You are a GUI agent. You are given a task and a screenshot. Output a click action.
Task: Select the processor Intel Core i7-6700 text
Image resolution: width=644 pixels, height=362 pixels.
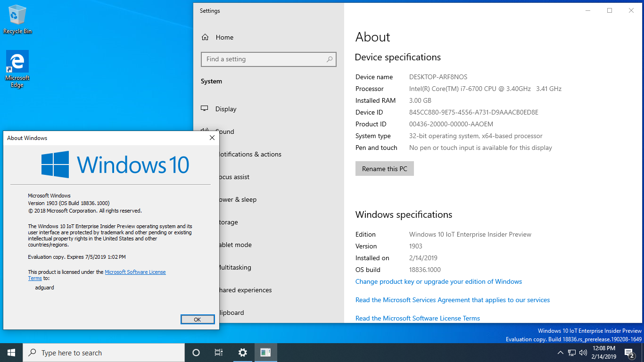pyautogui.click(x=485, y=89)
